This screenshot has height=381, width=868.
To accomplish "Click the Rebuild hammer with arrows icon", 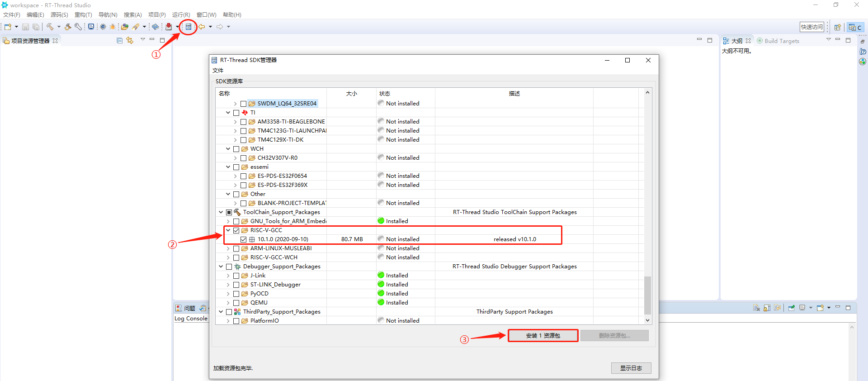I will click(68, 27).
